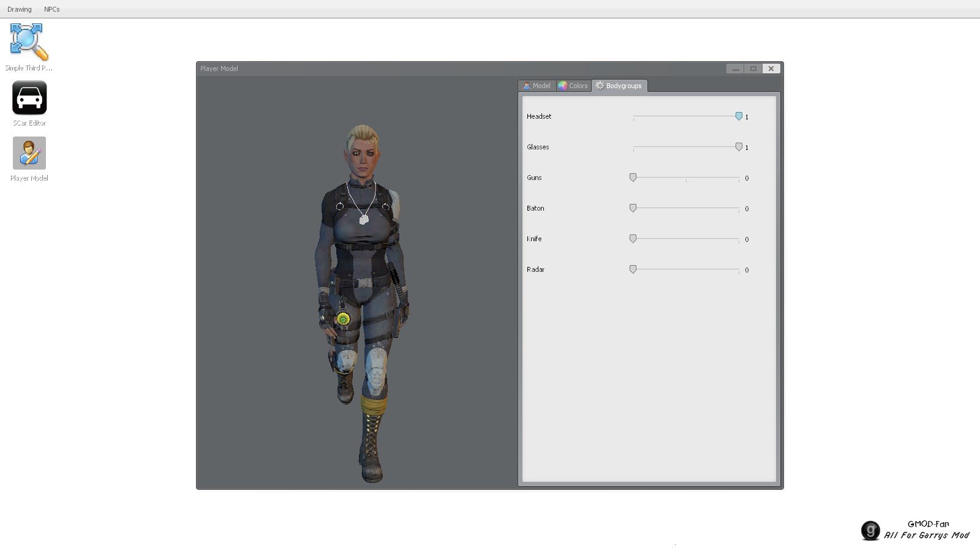Click the Guns slider handle
The height and width of the screenshot is (551, 980).
(633, 178)
